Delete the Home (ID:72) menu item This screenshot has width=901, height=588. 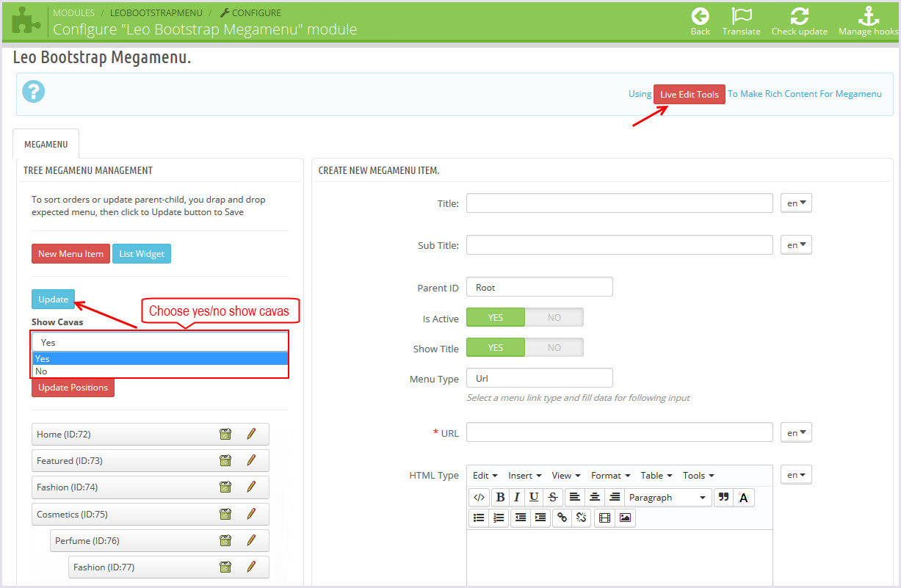point(225,434)
